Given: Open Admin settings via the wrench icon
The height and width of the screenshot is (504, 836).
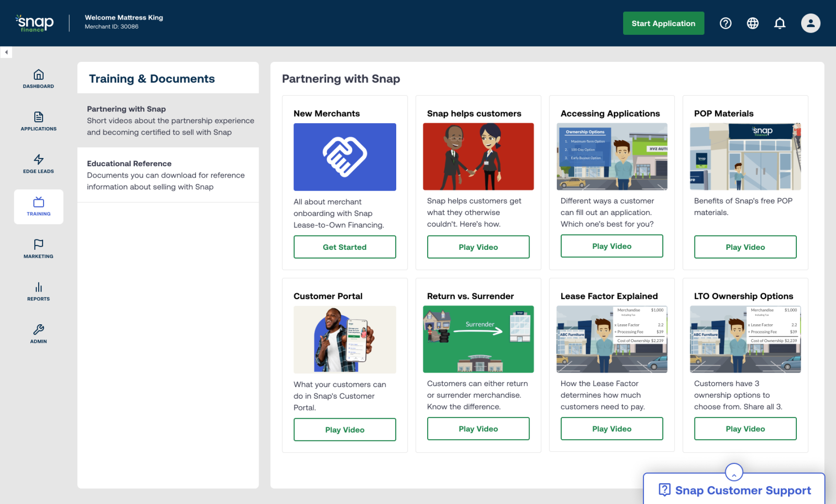Looking at the screenshot, I should (38, 333).
